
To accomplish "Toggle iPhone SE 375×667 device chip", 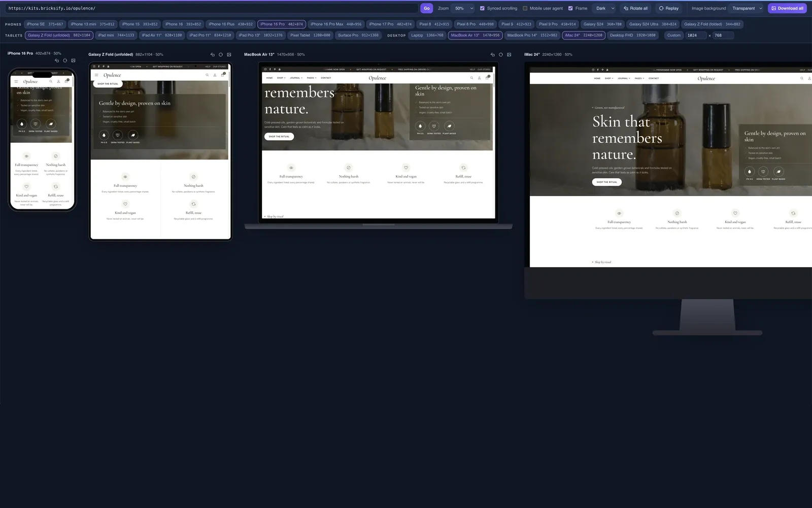I will click(x=45, y=24).
